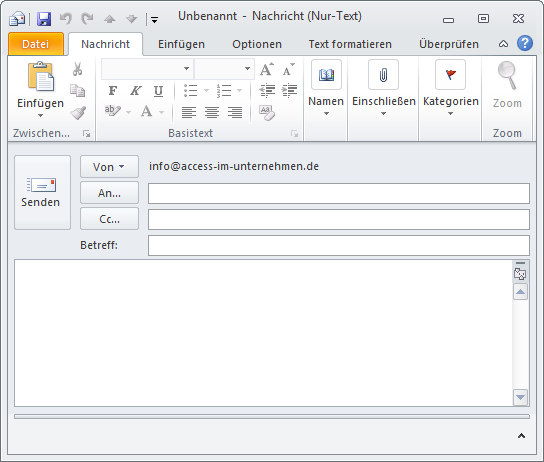The image size is (544, 462).
Task: Click the Save floppy disk icon
Action: point(44,19)
